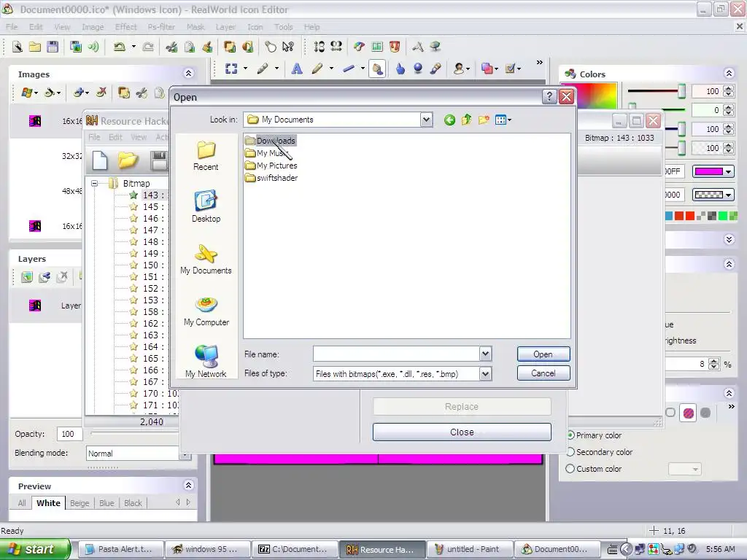
Task: Select the Primary color radio button
Action: point(570,435)
